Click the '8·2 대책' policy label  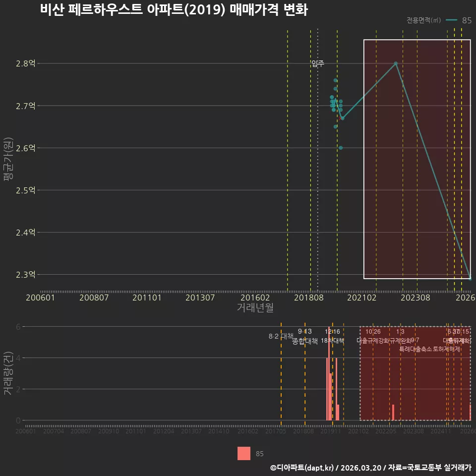click(x=281, y=336)
